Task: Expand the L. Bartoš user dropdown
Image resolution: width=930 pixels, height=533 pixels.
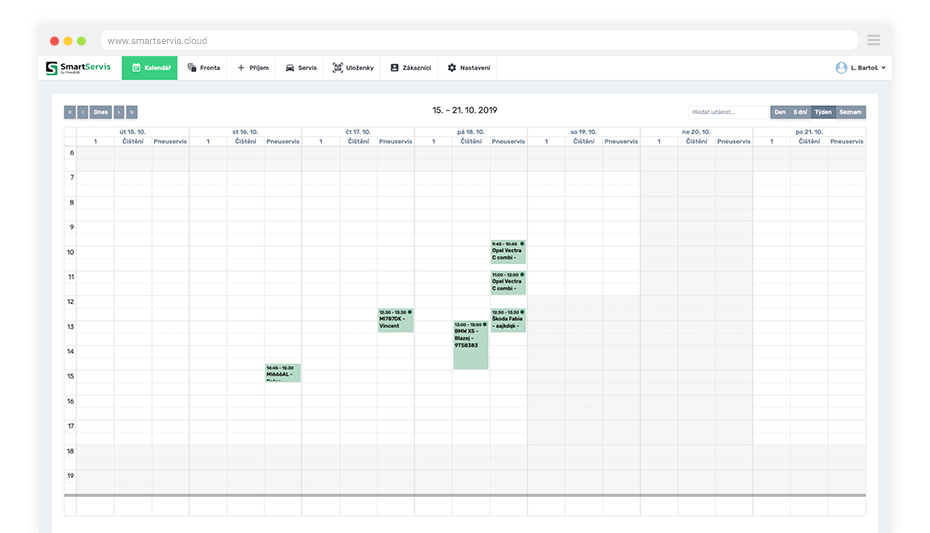Action: tap(861, 68)
